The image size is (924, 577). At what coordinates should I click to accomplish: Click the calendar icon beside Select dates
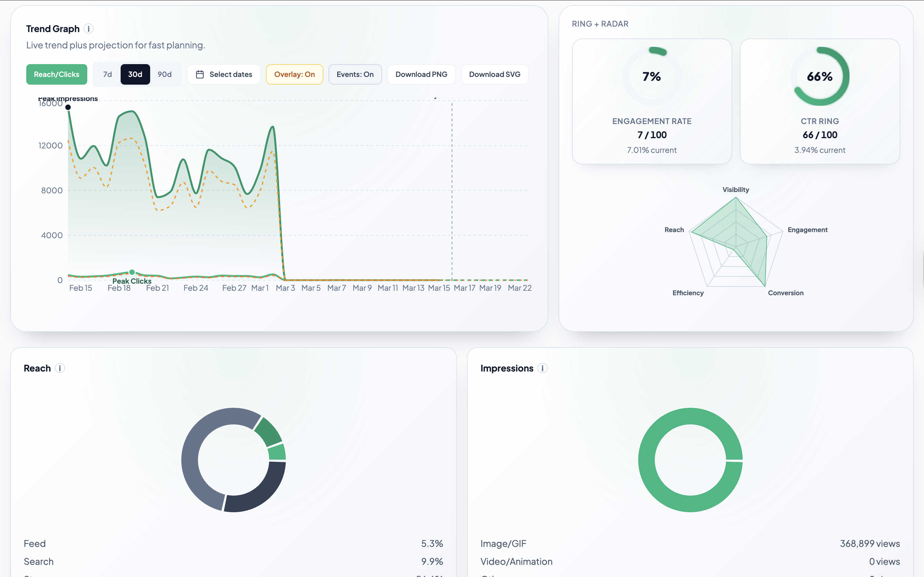[x=200, y=74]
